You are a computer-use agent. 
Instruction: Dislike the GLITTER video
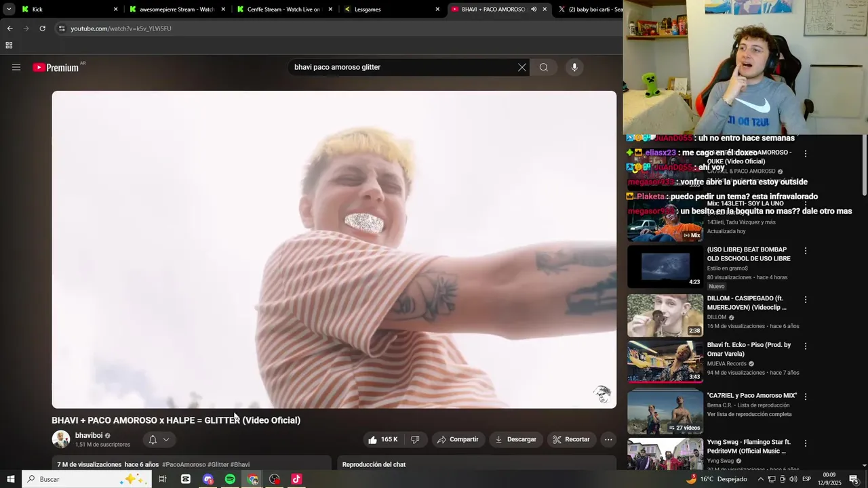click(415, 439)
